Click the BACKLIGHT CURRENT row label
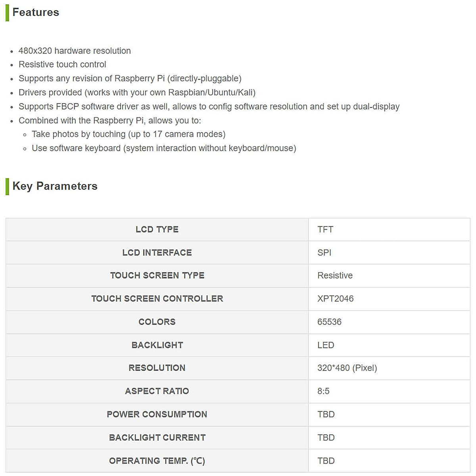The height and width of the screenshot is (476, 476). [x=157, y=438]
